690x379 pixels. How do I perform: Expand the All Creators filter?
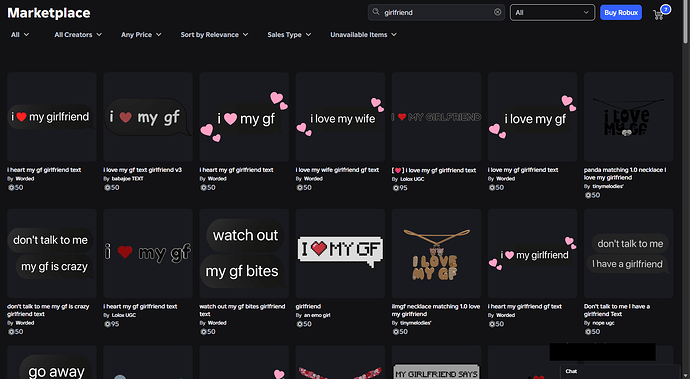78,34
